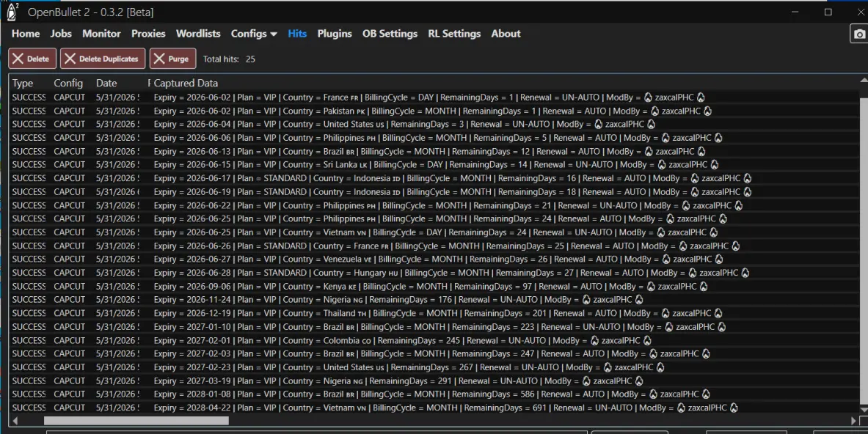Go to the Home tab
The height and width of the screenshot is (434, 868).
point(26,34)
